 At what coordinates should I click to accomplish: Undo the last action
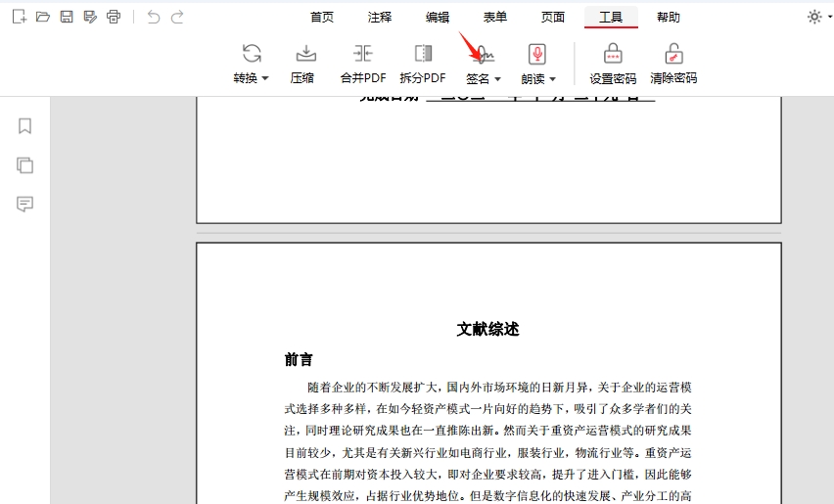154,17
